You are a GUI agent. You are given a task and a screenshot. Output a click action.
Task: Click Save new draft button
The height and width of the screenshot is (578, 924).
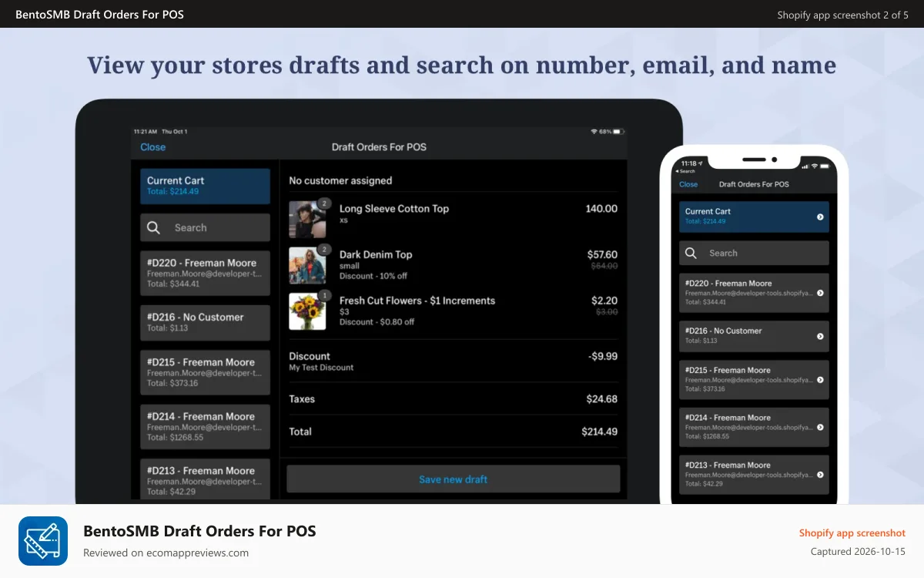453,479
